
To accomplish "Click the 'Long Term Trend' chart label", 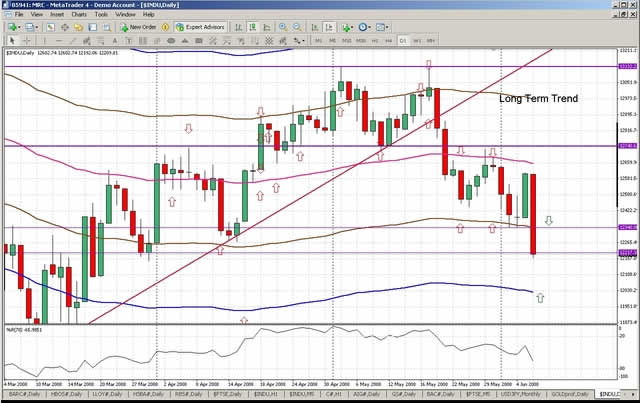I will pyautogui.click(x=538, y=98).
